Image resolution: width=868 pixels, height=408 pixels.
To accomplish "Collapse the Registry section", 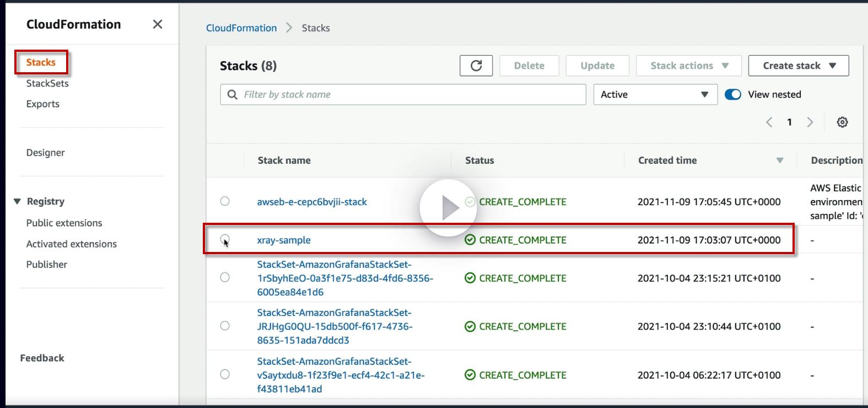I will [x=17, y=201].
